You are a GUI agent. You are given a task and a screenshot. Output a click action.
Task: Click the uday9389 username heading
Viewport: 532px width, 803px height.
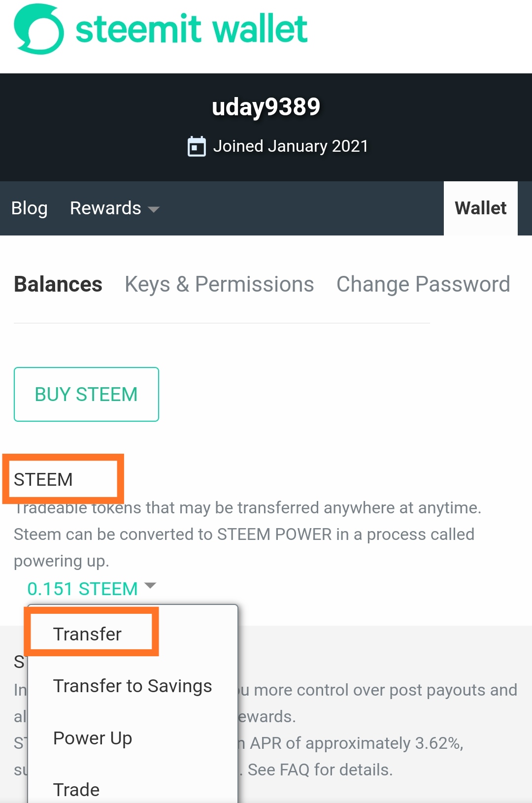266,107
